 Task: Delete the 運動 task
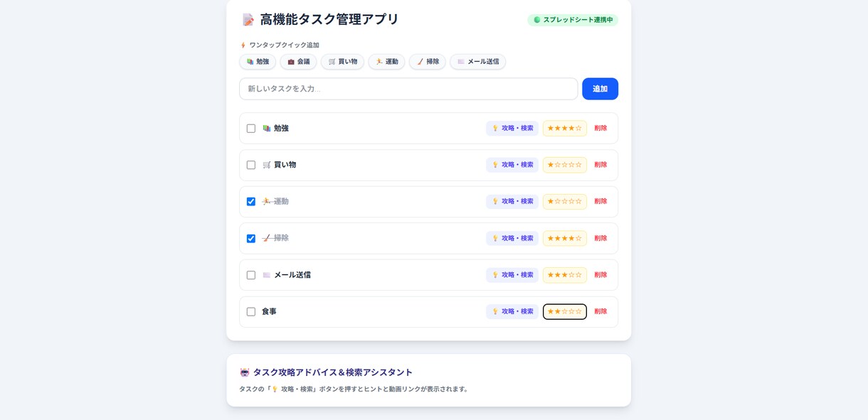(601, 202)
